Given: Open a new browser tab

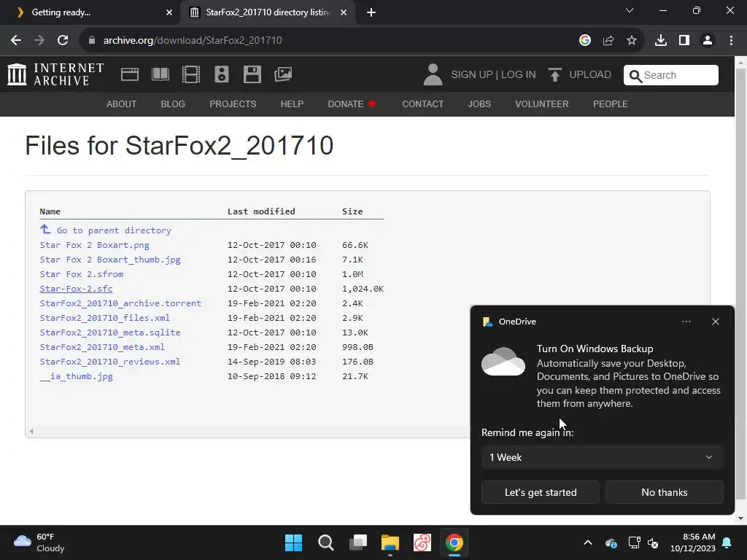Looking at the screenshot, I should 371,12.
